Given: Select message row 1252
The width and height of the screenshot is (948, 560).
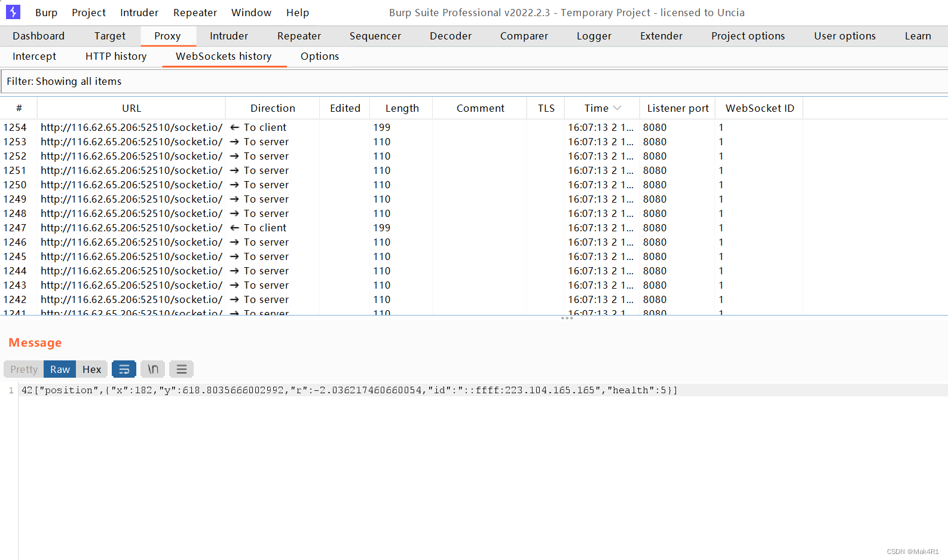Looking at the screenshot, I should coord(402,156).
